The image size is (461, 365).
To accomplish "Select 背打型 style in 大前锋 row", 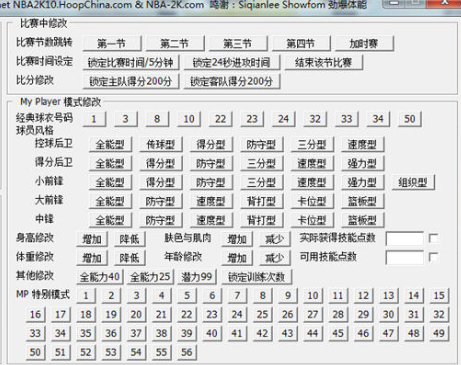I will click(262, 201).
